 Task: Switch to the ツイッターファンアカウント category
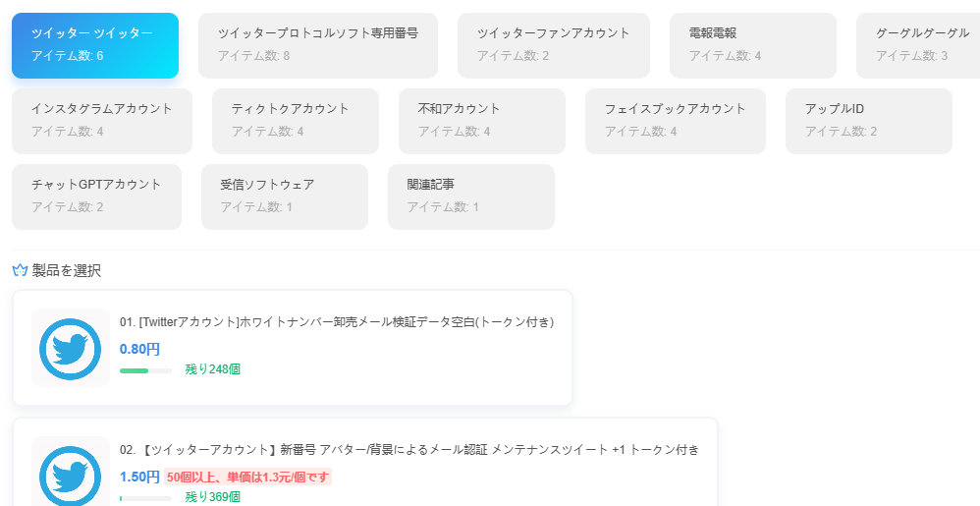coord(554,45)
